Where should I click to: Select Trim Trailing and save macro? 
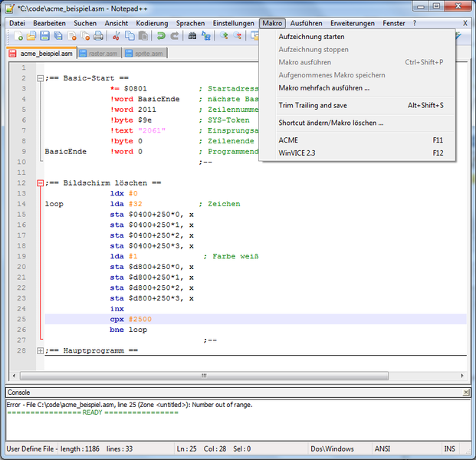point(357,106)
